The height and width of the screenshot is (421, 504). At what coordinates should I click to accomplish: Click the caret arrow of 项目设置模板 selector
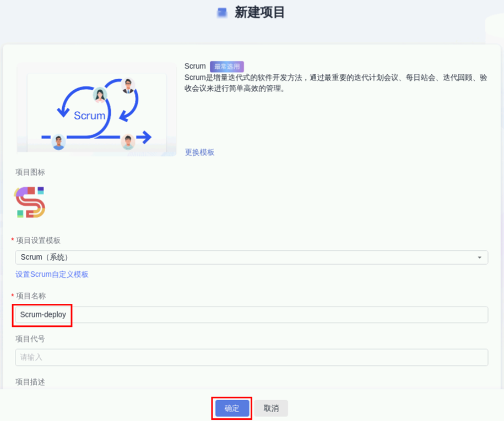(x=479, y=258)
